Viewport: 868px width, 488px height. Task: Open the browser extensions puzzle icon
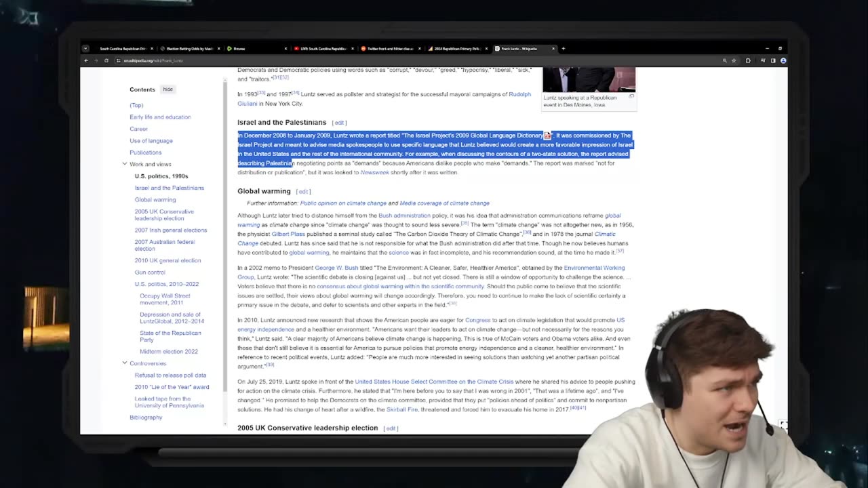(748, 60)
